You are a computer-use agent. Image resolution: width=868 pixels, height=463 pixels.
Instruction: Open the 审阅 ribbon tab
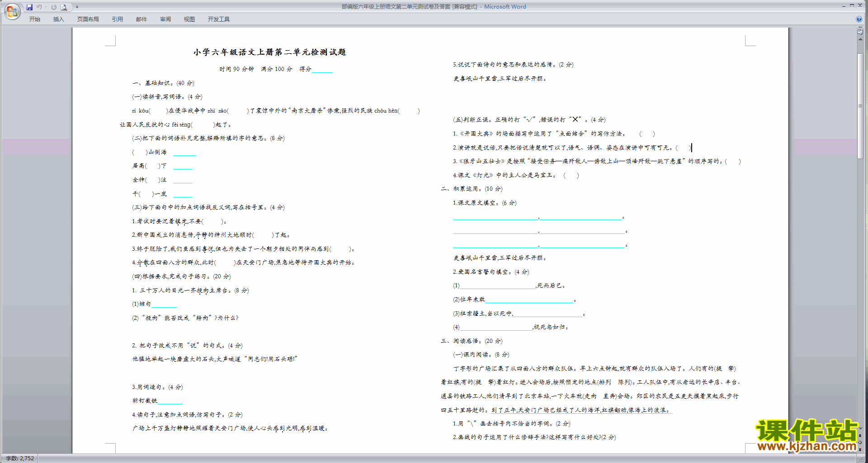[x=165, y=19]
